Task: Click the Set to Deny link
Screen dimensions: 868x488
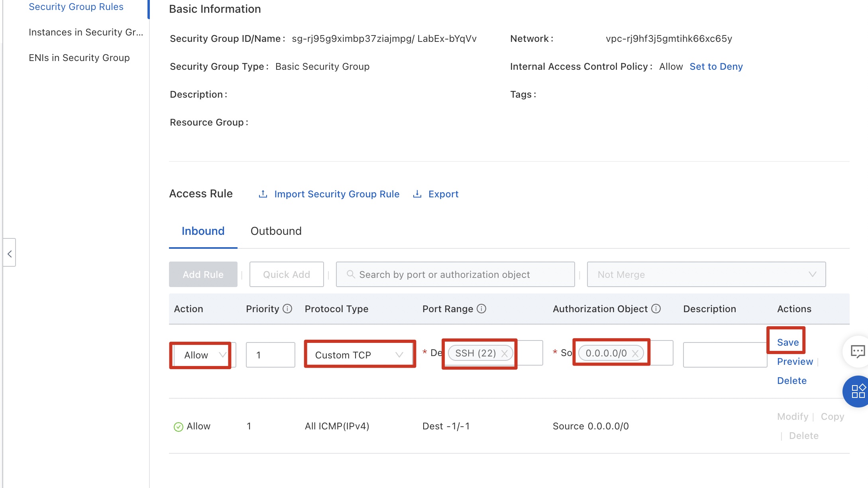Action: (x=716, y=67)
